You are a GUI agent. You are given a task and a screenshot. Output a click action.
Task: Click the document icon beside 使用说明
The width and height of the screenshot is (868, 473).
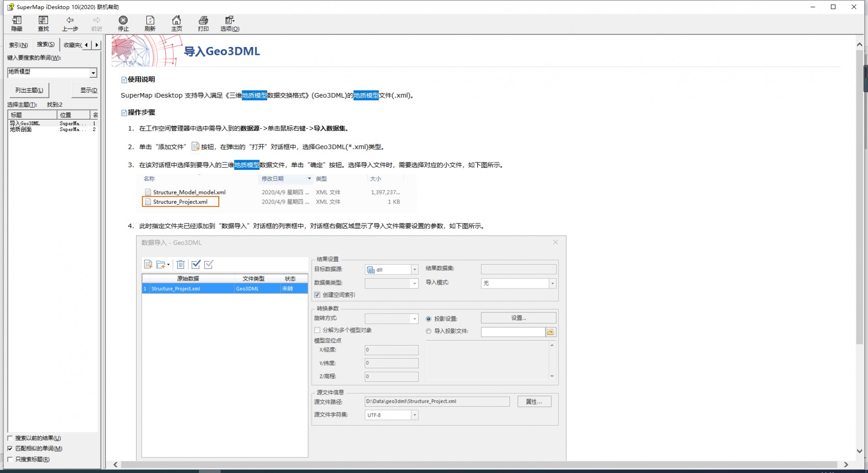124,80
